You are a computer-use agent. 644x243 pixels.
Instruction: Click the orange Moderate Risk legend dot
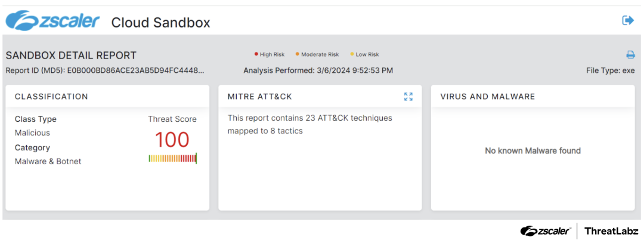(x=297, y=54)
